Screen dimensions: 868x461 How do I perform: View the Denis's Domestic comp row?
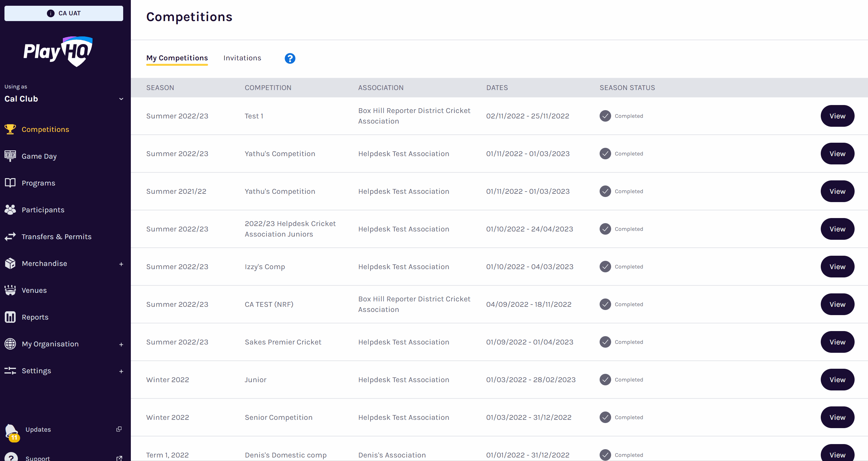coord(837,453)
